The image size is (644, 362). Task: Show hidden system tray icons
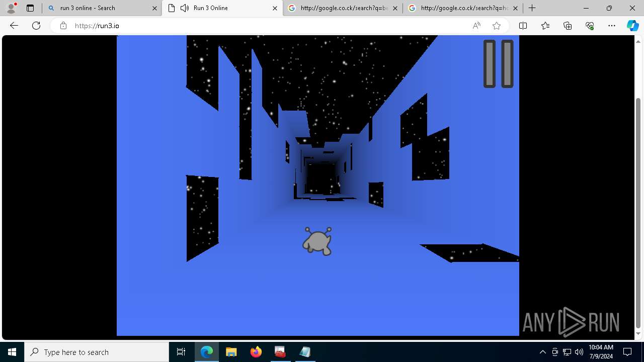pos(542,352)
